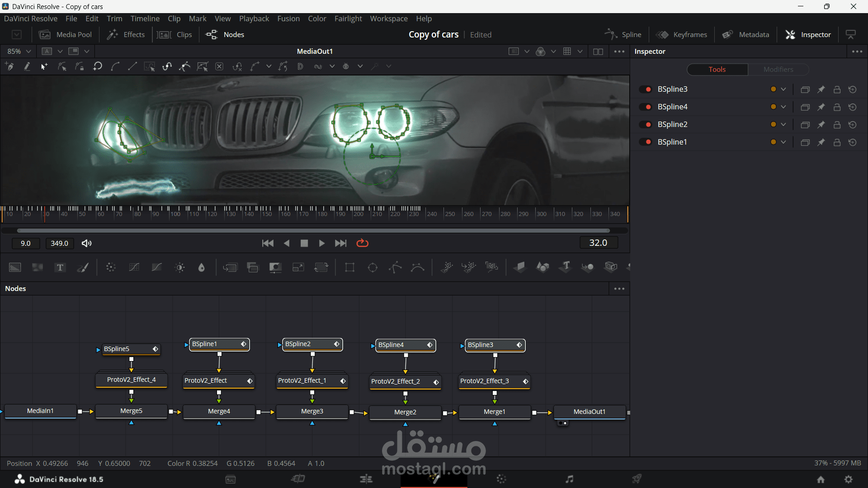Viewport: 868px width, 488px height.
Task: Expand BSpline1 color tile dropdown
Action: point(783,142)
